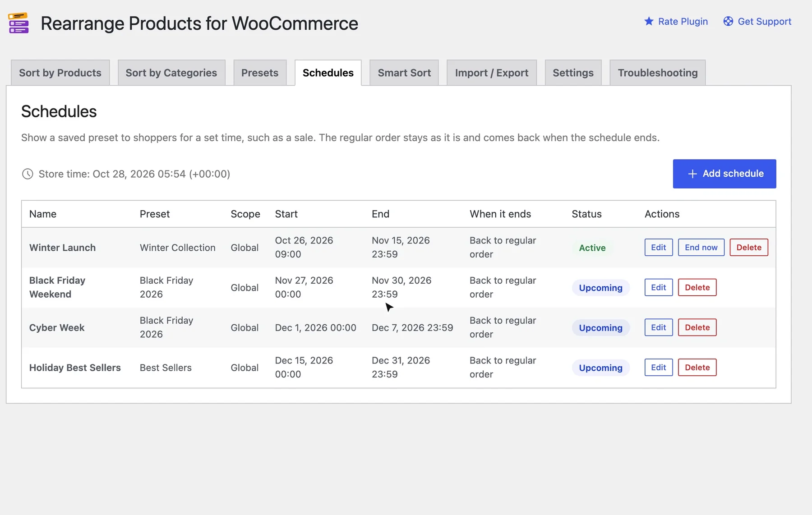Edit the Cyber Week schedule

tap(659, 327)
